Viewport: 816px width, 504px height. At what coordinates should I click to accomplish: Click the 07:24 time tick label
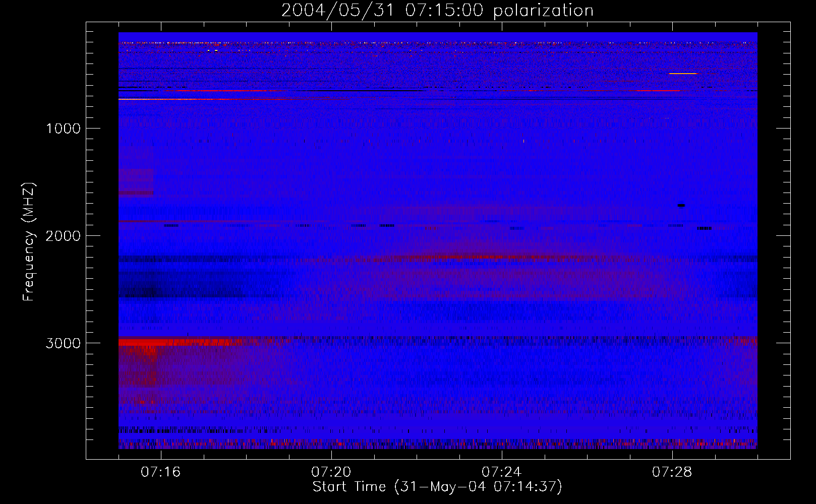coord(502,472)
